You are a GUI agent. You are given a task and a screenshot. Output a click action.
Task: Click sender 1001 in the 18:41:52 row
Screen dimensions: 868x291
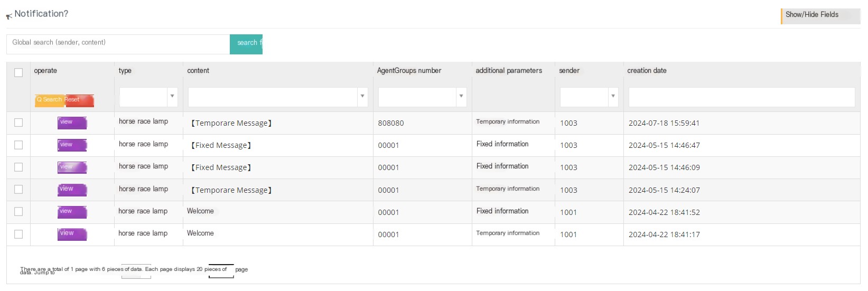coord(568,212)
